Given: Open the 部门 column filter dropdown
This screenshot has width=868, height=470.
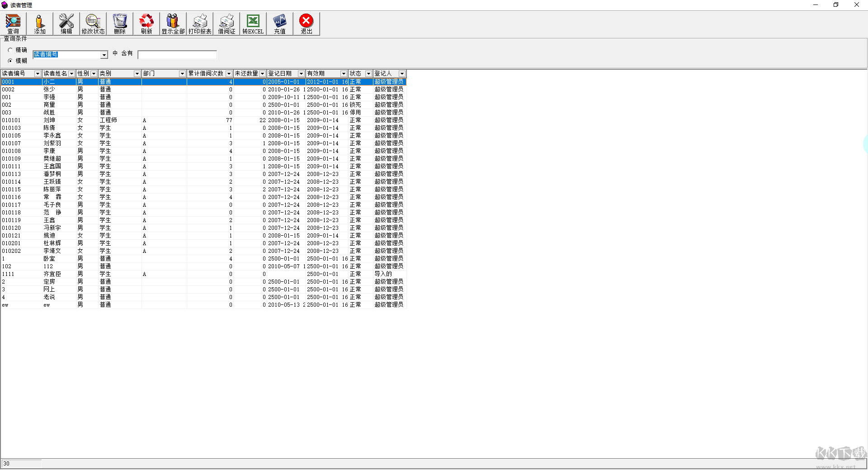Looking at the screenshot, I should click(182, 74).
